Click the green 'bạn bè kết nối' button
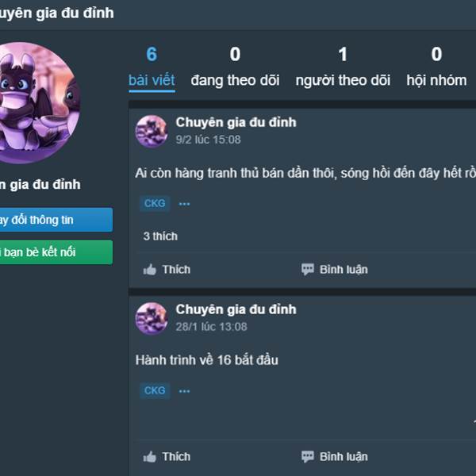Image resolution: width=476 pixels, height=476 pixels. pos(55,252)
